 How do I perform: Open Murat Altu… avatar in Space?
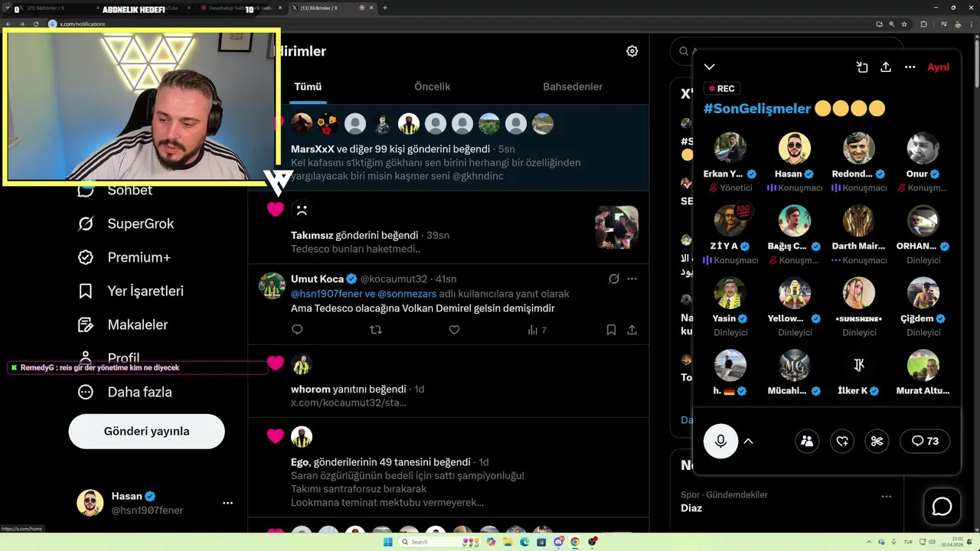(x=923, y=366)
